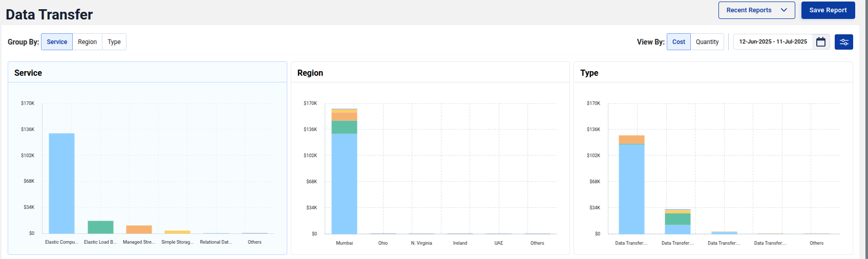Group data by Region
The image size is (868, 259).
87,42
